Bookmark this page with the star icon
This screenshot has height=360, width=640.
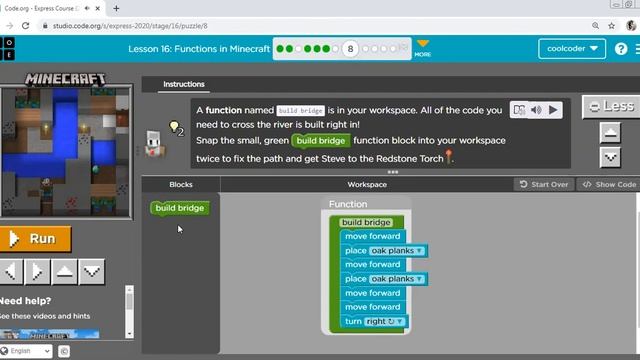pos(611,26)
